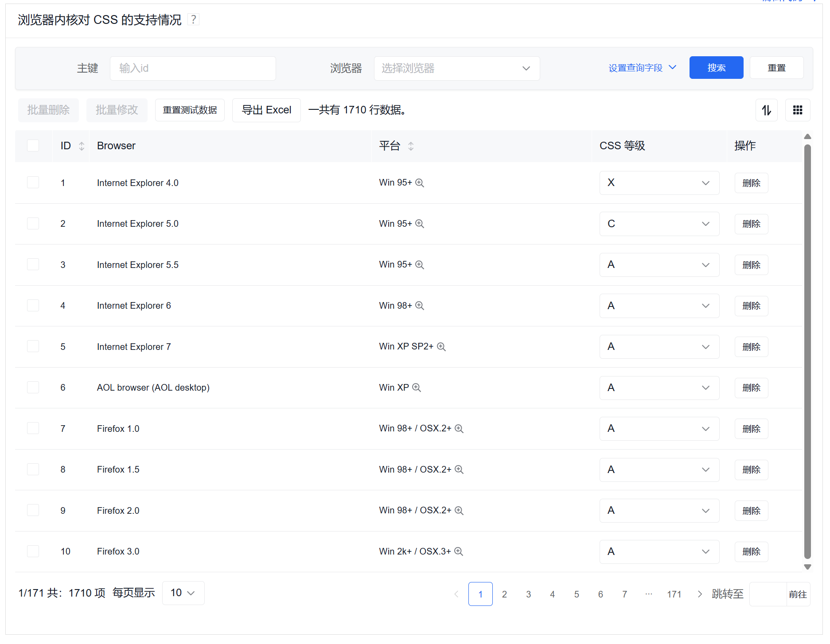Open CSS grade dropdown for Firefox 1.5
Image resolution: width=830 pixels, height=644 pixels.
(x=659, y=469)
